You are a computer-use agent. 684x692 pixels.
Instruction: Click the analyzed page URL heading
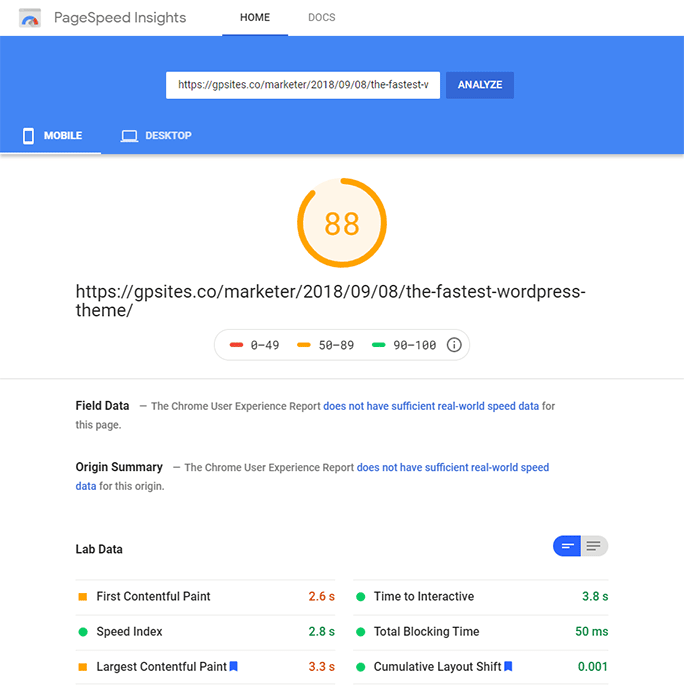point(331,301)
